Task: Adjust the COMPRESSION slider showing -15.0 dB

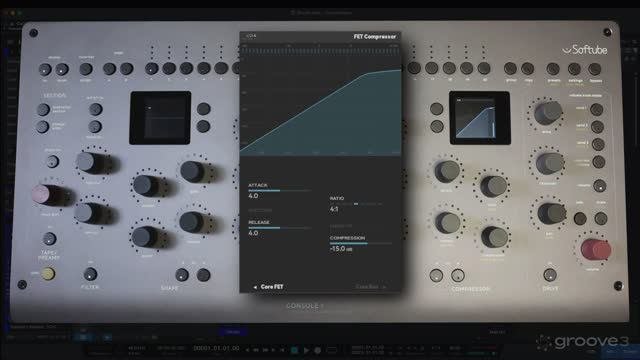Action: coord(361,243)
